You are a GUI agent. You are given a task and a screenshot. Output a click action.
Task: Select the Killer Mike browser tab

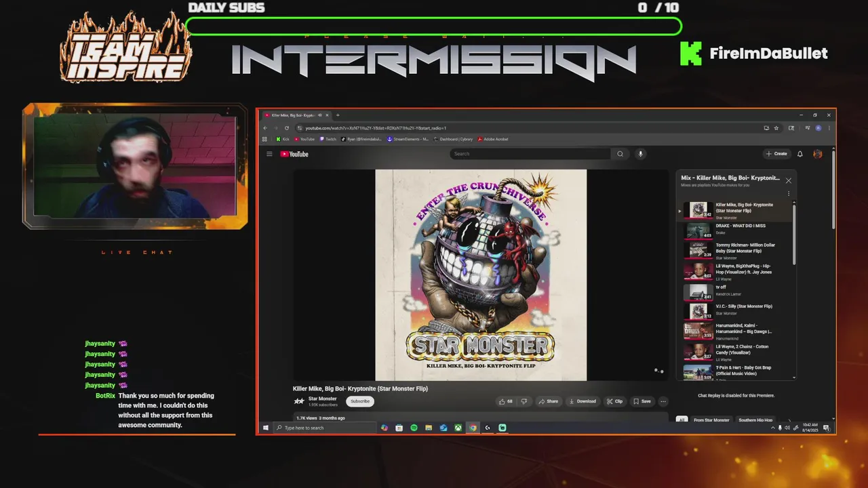tap(296, 115)
